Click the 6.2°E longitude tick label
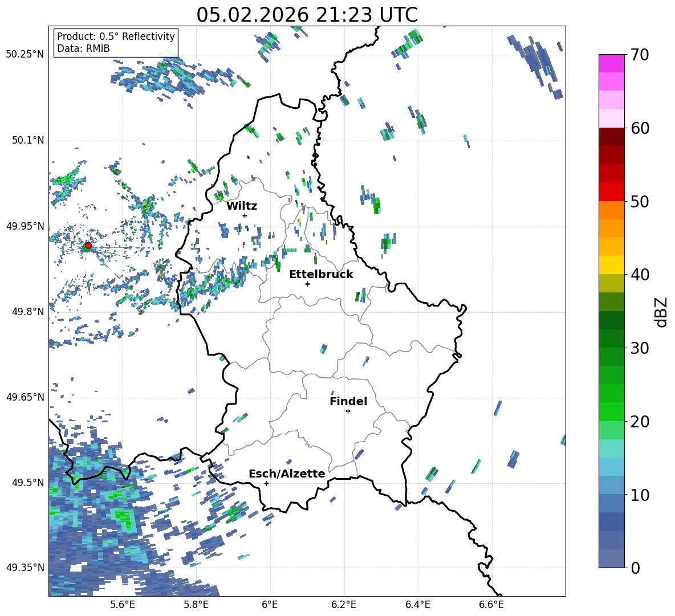This screenshot has height=616, width=675. pos(344,604)
